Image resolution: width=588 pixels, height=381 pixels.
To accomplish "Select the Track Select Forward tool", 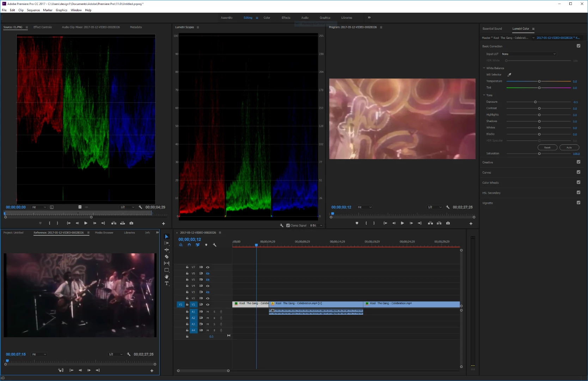I will 167,243.
